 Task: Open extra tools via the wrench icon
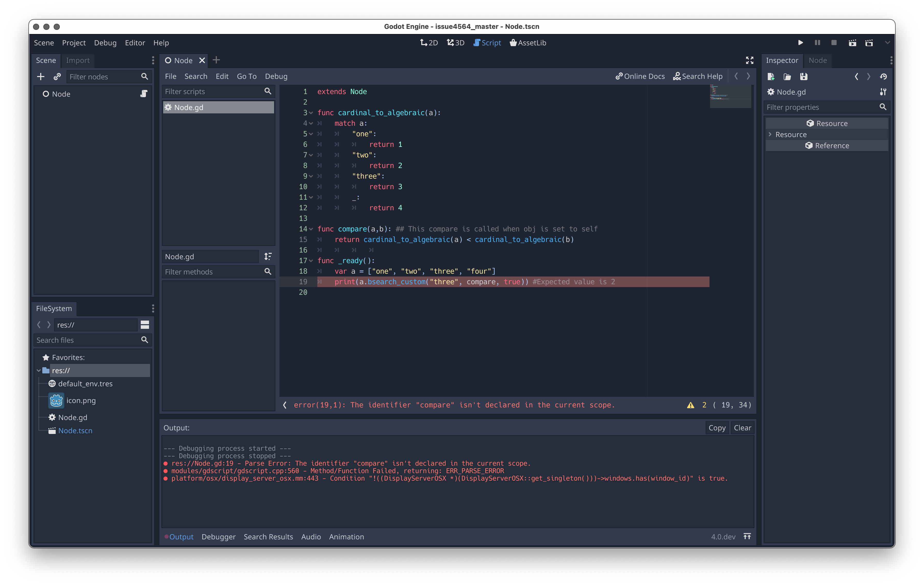point(883,92)
